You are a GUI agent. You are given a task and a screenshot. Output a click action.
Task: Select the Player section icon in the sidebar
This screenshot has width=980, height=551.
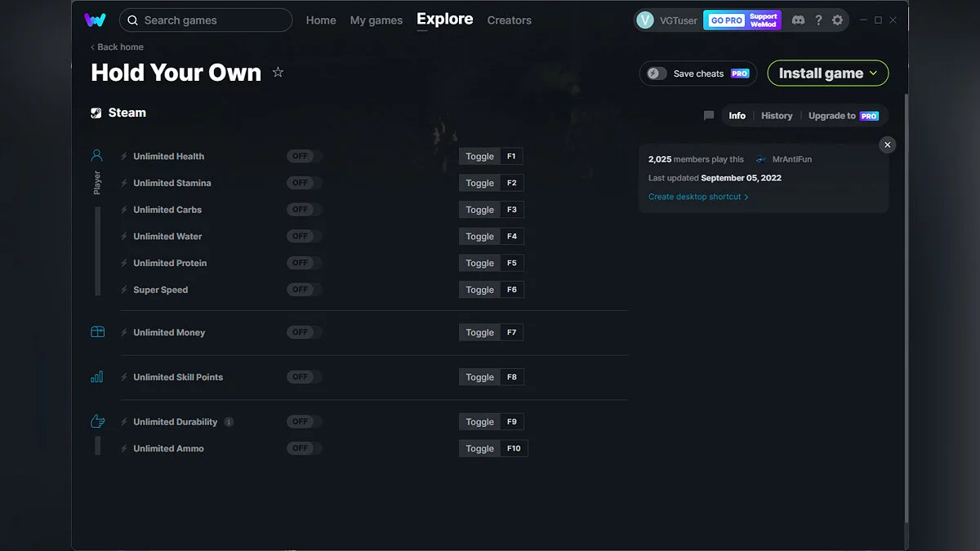[x=97, y=155]
